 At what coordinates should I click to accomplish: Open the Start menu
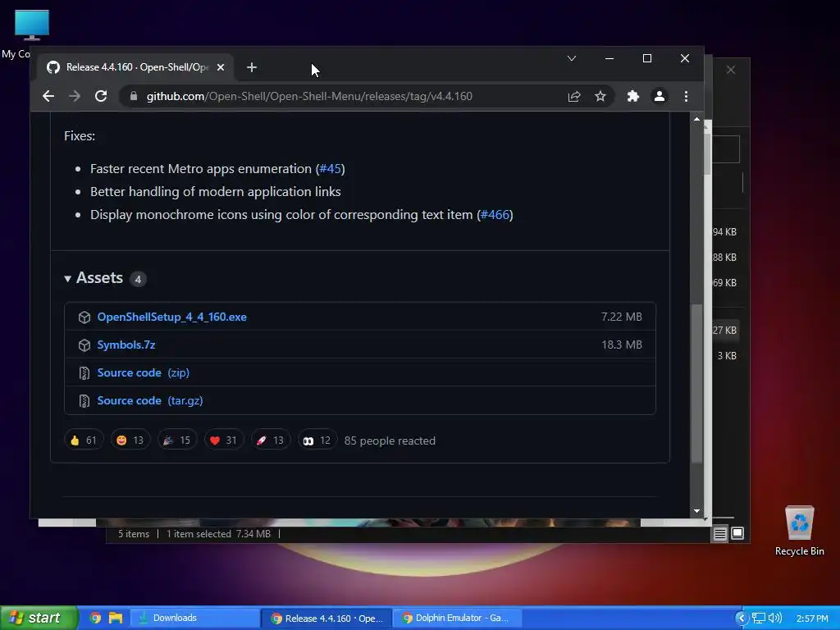click(39, 618)
